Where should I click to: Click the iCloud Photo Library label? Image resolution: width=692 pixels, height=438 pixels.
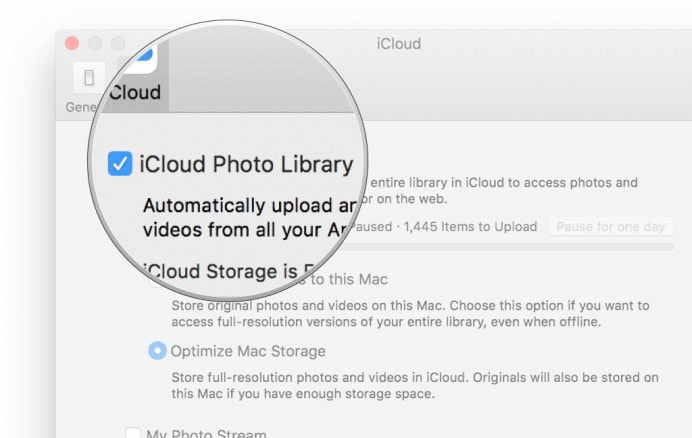(246, 164)
